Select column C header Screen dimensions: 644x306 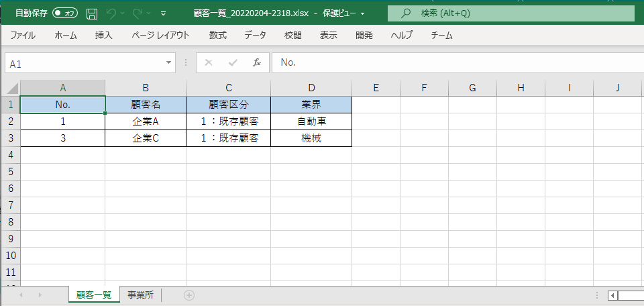[x=229, y=87]
